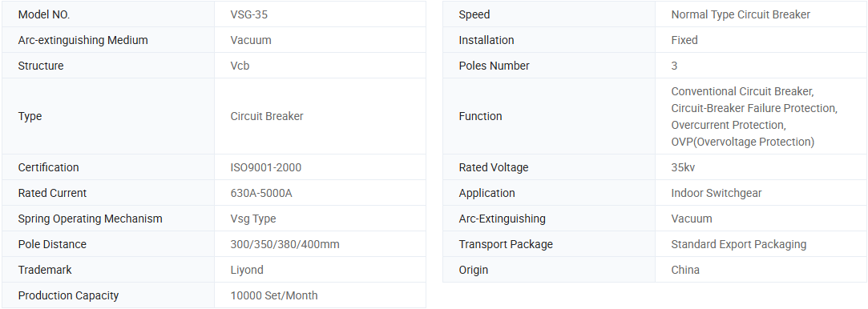This screenshot has height=309, width=868.
Task: Click the ISO9001-2000 certification value
Action: coord(266,167)
